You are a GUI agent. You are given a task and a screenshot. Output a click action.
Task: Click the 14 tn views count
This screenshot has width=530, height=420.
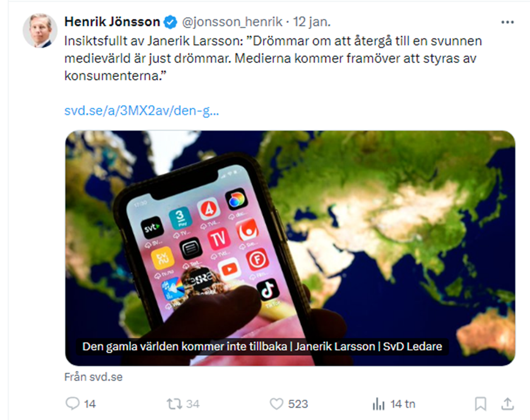(x=403, y=404)
